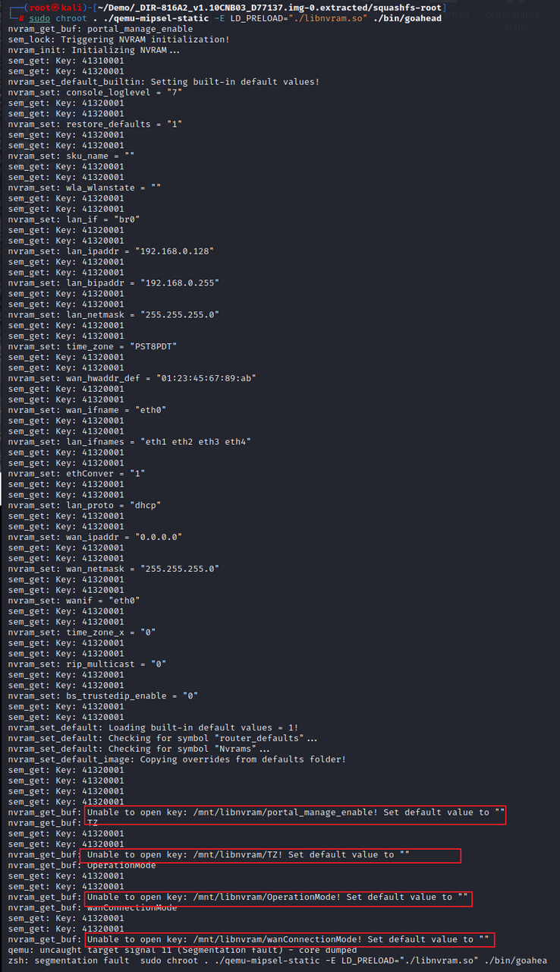The image size is (560, 972).
Task: Click the highlighted portal_manage_enable error message
Action: tap(292, 813)
